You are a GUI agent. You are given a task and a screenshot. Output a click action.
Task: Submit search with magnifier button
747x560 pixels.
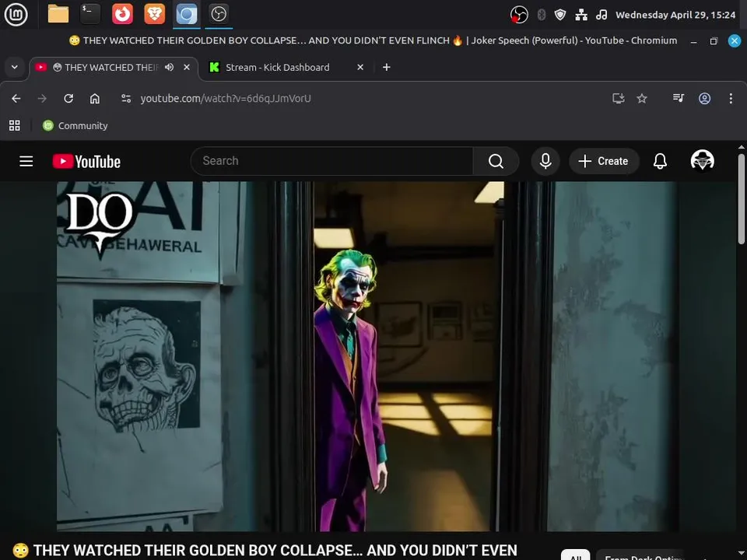pos(496,162)
